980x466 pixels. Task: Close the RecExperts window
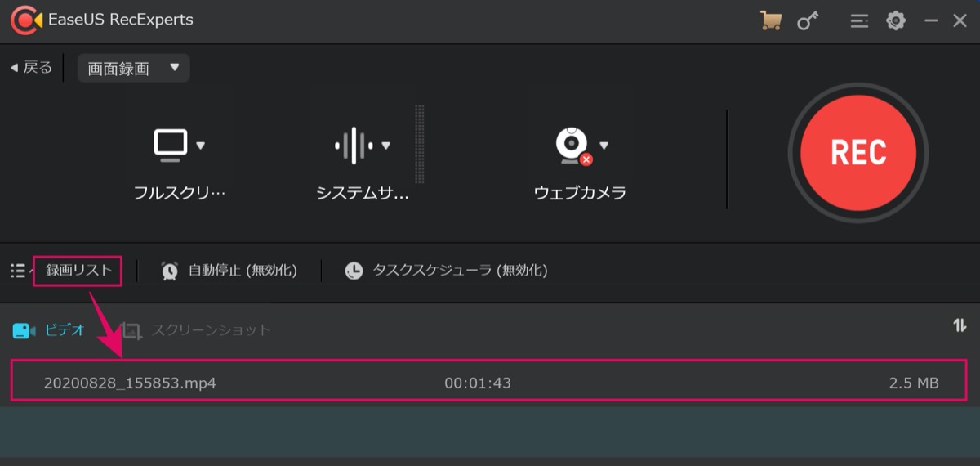pyautogui.click(x=960, y=21)
